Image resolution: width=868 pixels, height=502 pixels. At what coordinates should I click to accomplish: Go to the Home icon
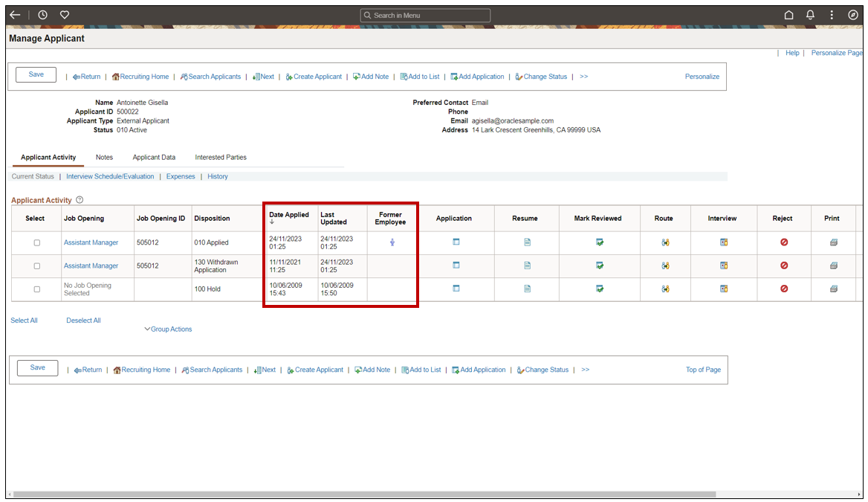[x=788, y=15]
